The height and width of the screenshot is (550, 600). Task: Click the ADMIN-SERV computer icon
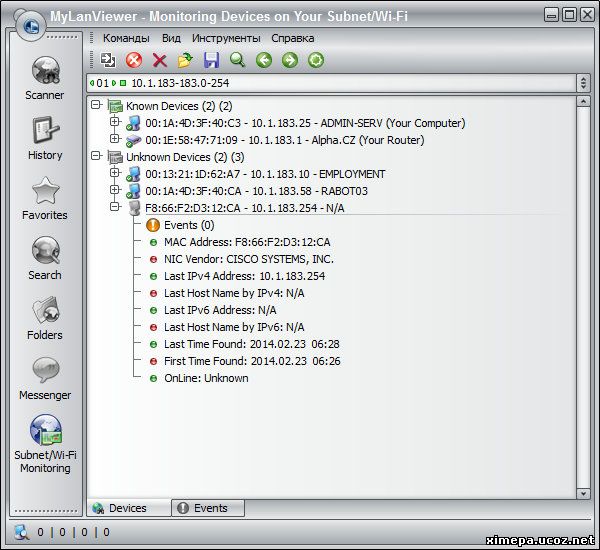tap(133, 123)
